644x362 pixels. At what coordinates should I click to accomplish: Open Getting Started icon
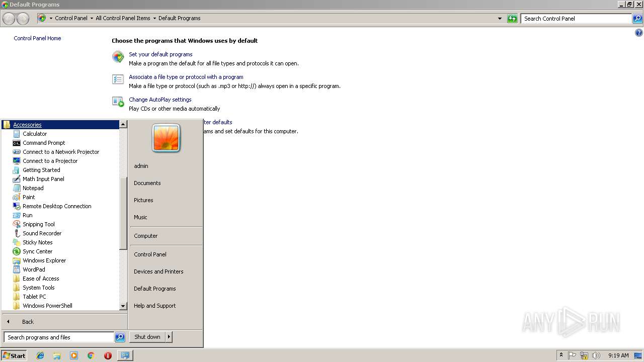click(x=17, y=170)
